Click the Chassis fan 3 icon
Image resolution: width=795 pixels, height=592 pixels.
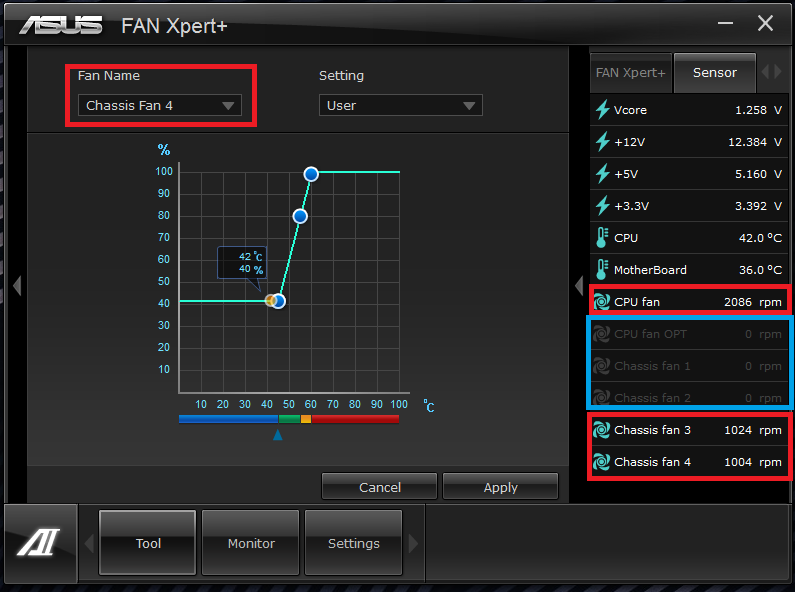[602, 430]
